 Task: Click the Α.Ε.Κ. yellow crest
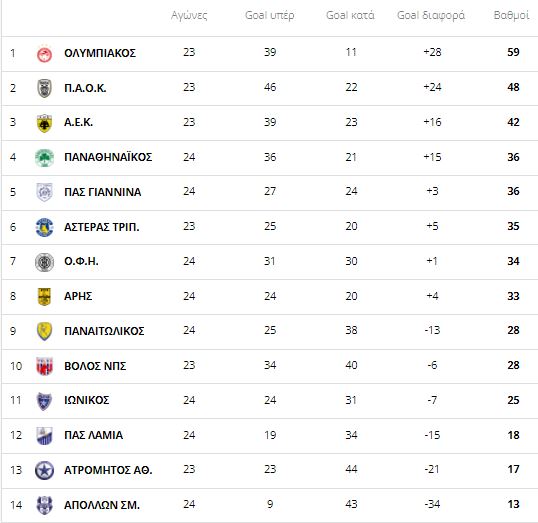(x=44, y=123)
